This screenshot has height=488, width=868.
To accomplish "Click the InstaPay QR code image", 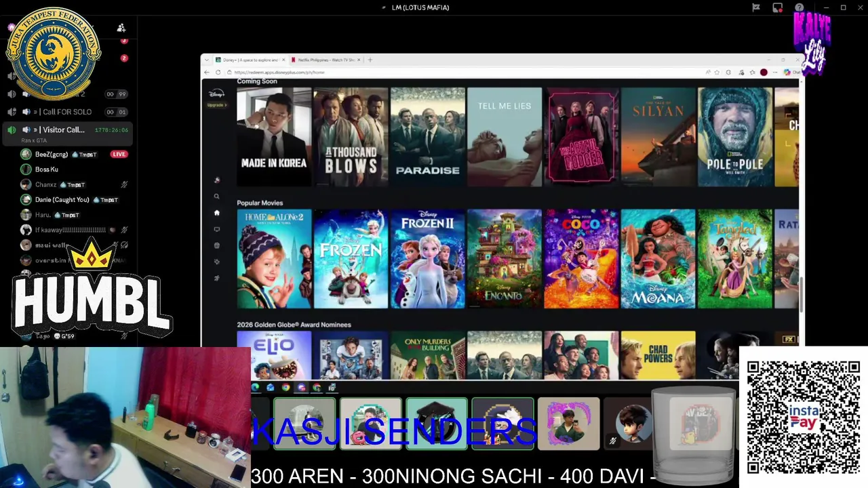I will click(x=804, y=417).
